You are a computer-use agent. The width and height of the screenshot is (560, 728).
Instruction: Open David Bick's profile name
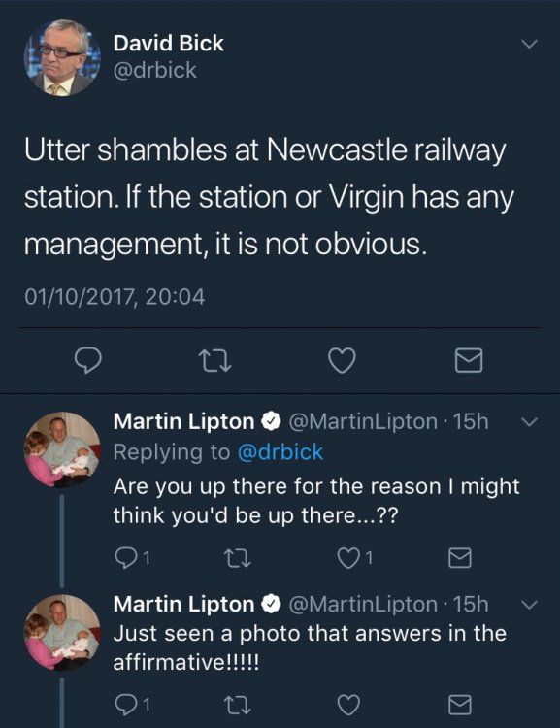(x=169, y=43)
